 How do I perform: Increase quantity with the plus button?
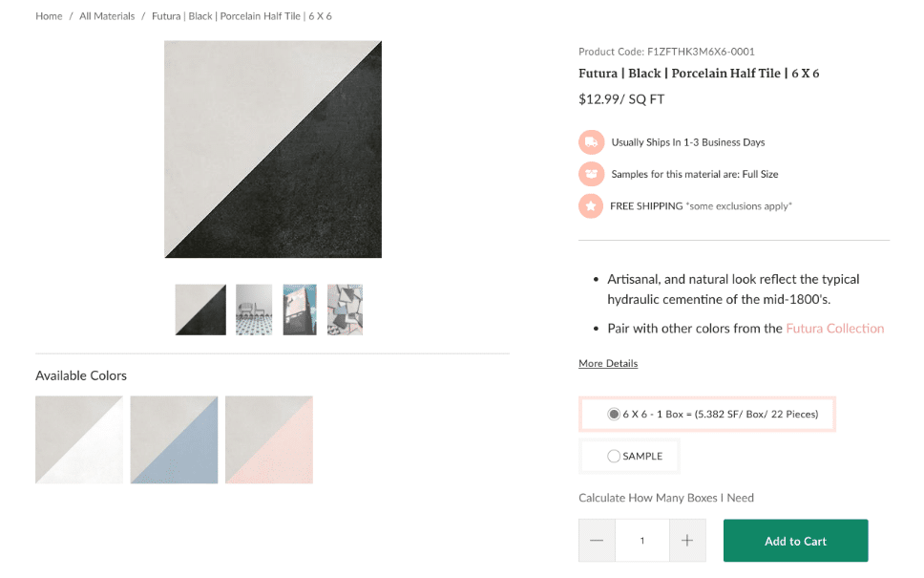coord(687,541)
